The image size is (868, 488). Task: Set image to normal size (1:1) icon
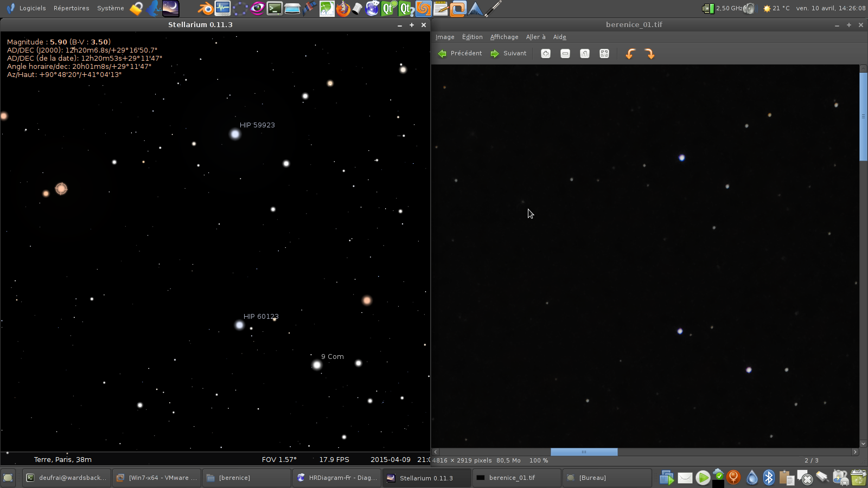585,53
